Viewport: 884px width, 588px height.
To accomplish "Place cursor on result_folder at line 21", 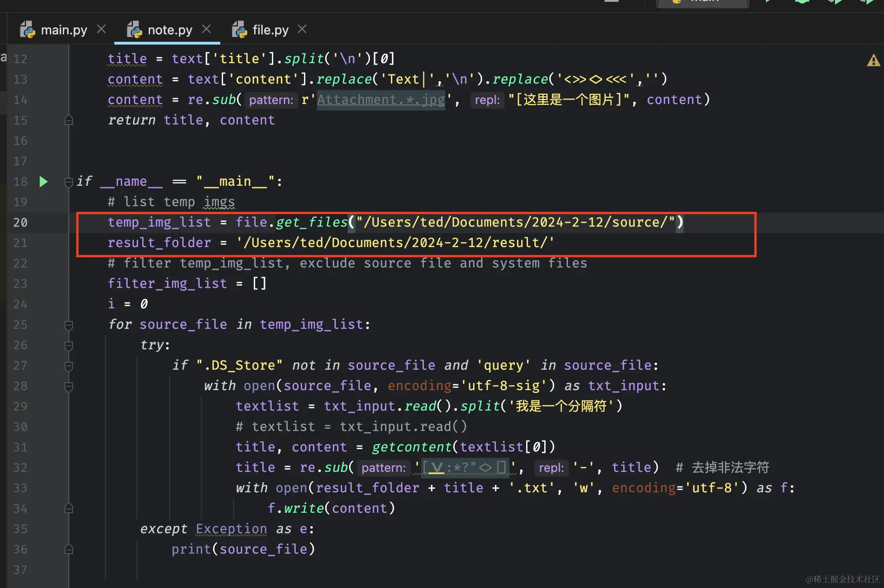I will pos(159,243).
